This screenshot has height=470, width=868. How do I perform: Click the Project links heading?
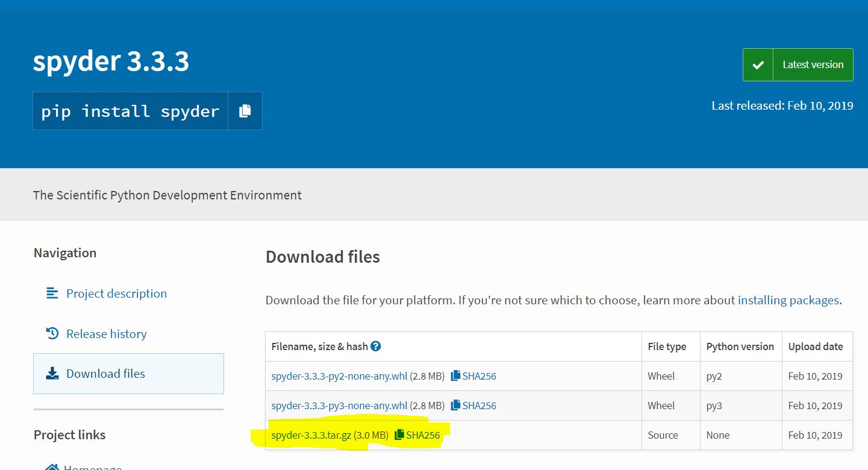coord(69,435)
